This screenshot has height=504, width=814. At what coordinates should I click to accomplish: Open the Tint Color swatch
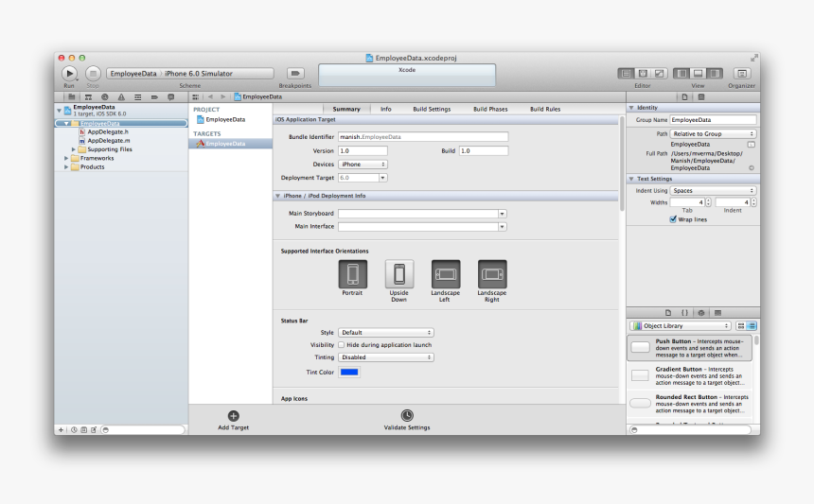point(349,373)
